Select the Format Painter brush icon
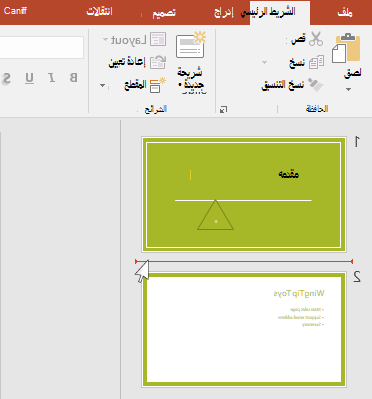The width and height of the screenshot is (372, 399). click(315, 85)
